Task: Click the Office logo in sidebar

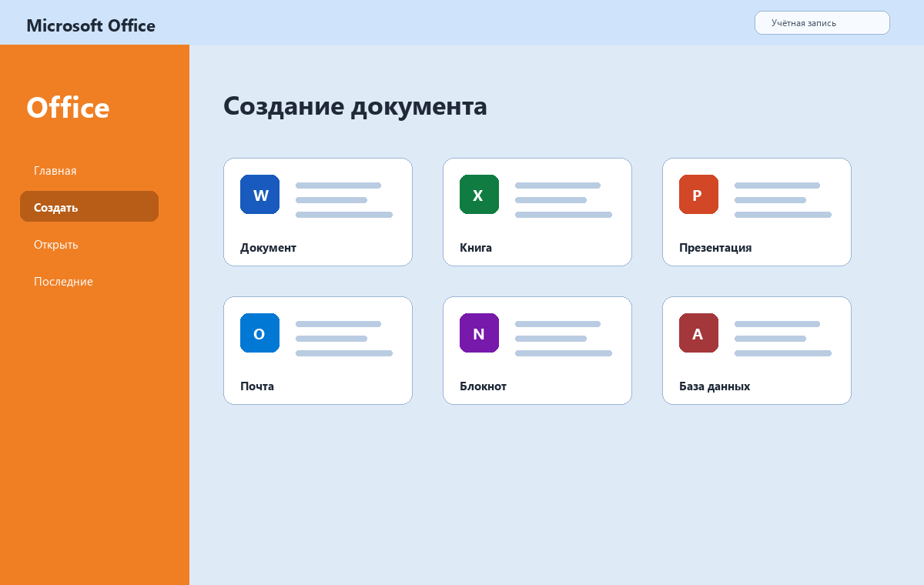Action: coord(68,108)
